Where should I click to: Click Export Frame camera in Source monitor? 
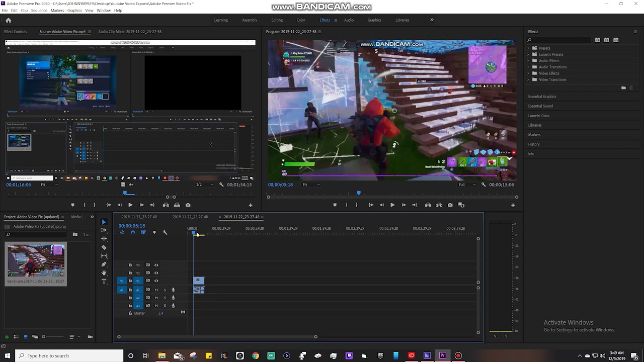point(188,205)
